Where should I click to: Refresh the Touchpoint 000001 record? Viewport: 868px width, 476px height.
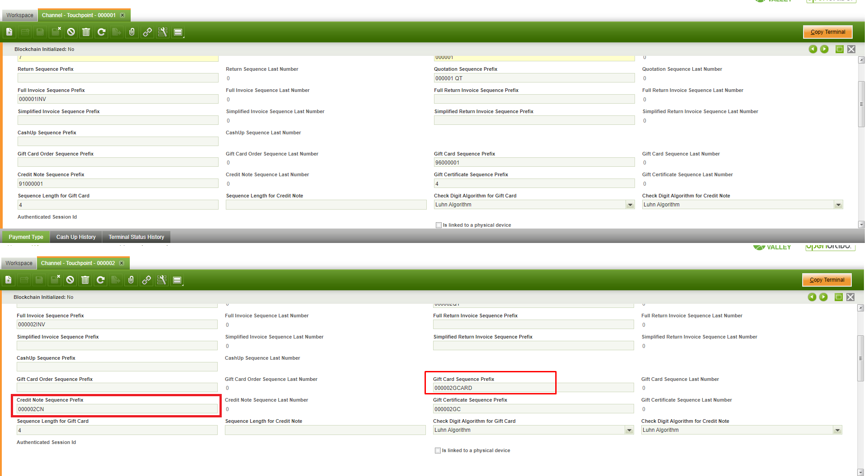(101, 32)
